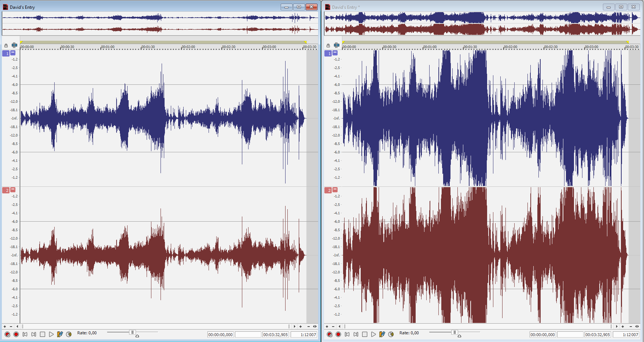Toggle the snap/edit mode icon in right window

[x=336, y=46]
